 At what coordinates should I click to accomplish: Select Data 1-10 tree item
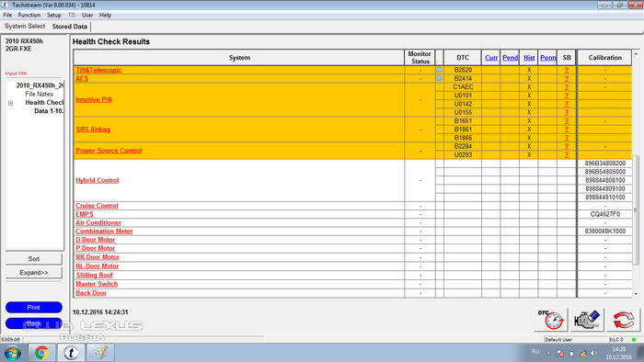pyautogui.click(x=49, y=111)
